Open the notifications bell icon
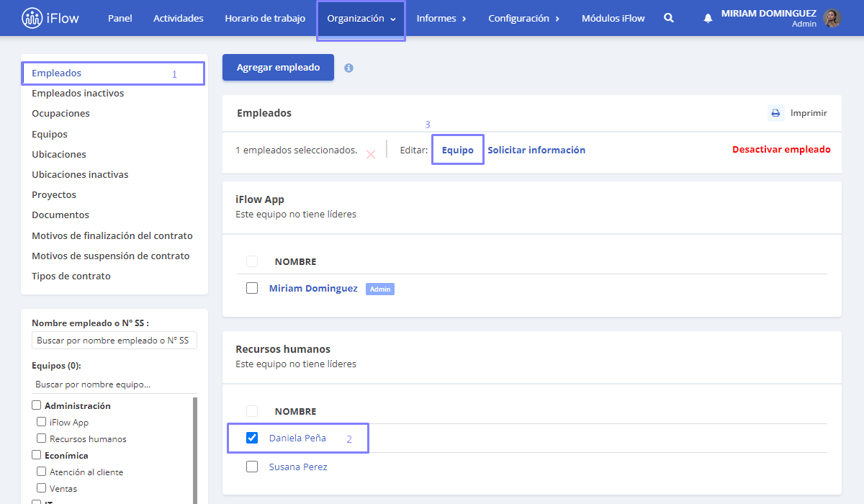Viewport: 864px width, 504px height. (x=708, y=18)
